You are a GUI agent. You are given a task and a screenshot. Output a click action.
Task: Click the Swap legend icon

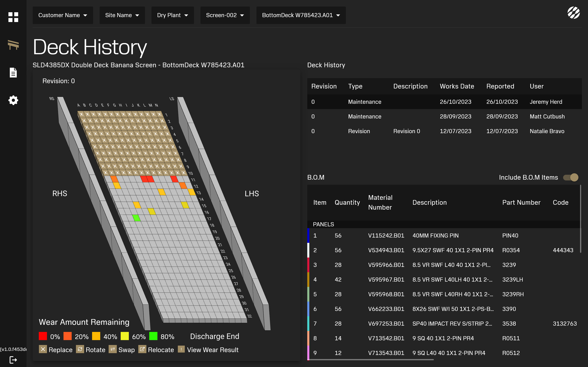click(112, 349)
